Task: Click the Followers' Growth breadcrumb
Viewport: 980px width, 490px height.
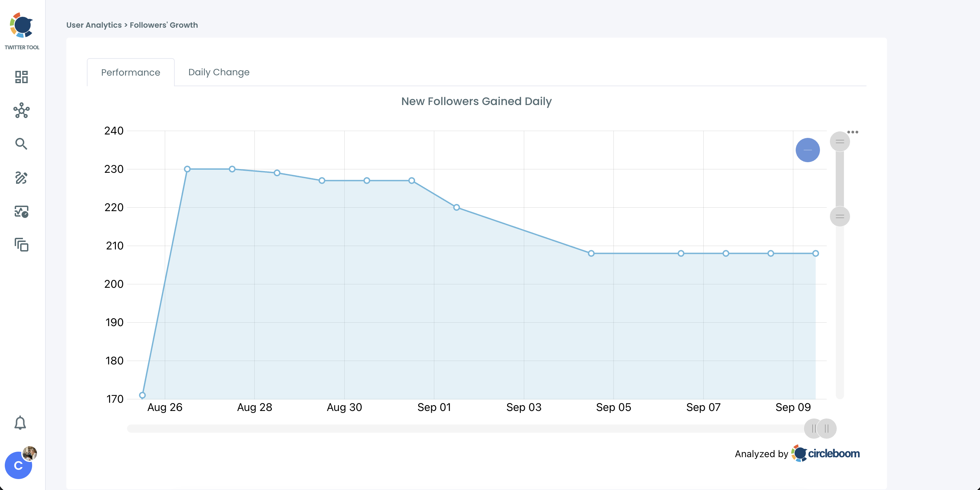Action: (x=163, y=25)
